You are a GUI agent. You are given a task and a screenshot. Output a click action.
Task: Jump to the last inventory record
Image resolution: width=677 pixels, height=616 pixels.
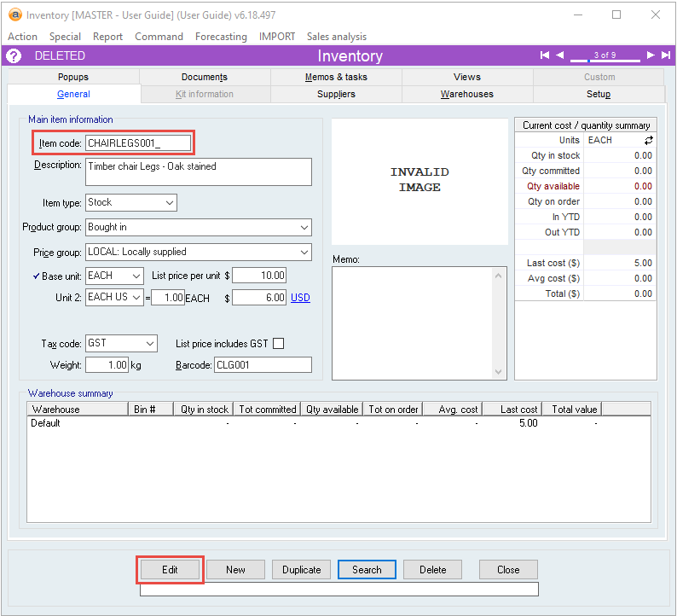pos(665,55)
